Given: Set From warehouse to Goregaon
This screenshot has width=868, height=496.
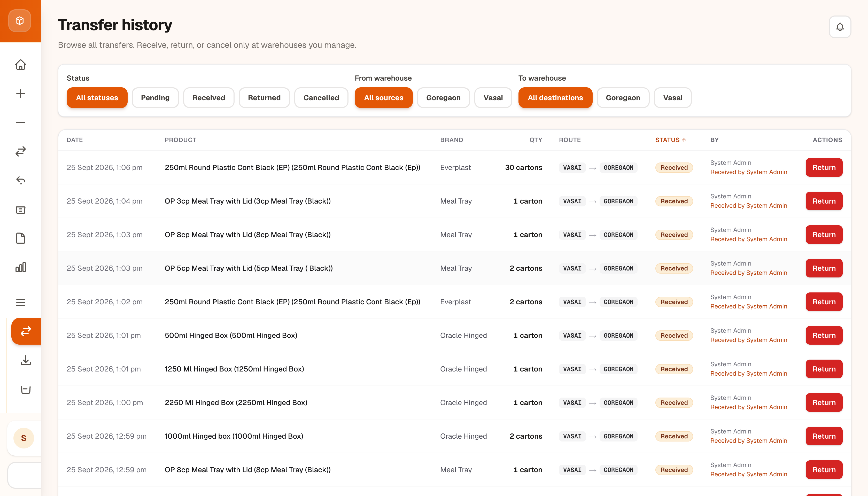Looking at the screenshot, I should pos(444,98).
